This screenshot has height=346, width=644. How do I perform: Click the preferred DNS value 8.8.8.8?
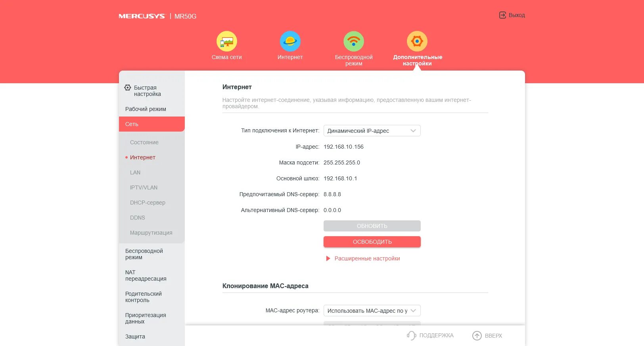coord(332,194)
